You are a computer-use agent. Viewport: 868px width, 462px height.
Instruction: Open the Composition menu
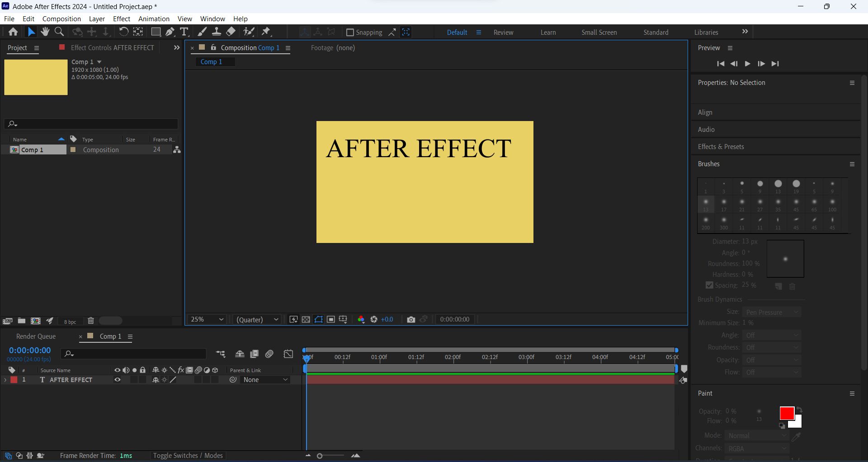[61, 19]
